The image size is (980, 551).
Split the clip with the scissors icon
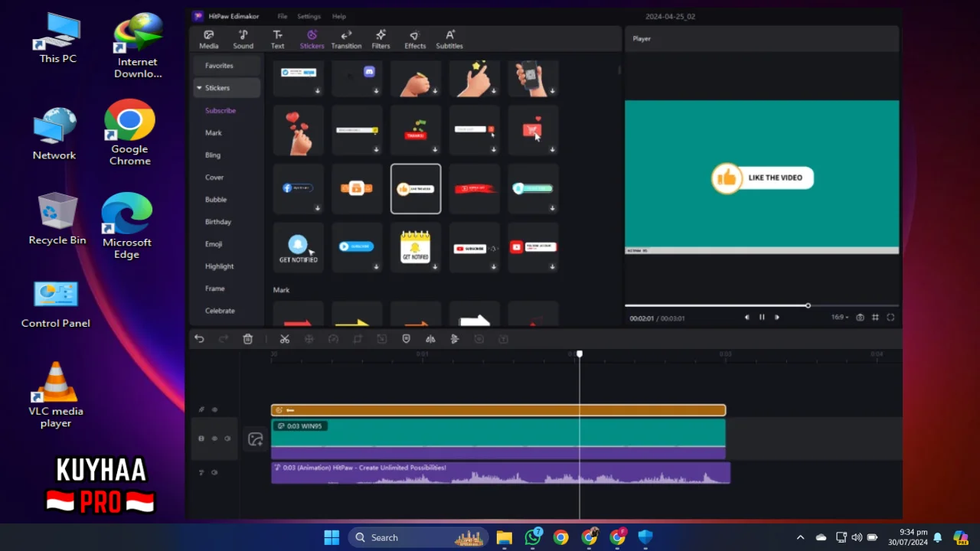285,339
